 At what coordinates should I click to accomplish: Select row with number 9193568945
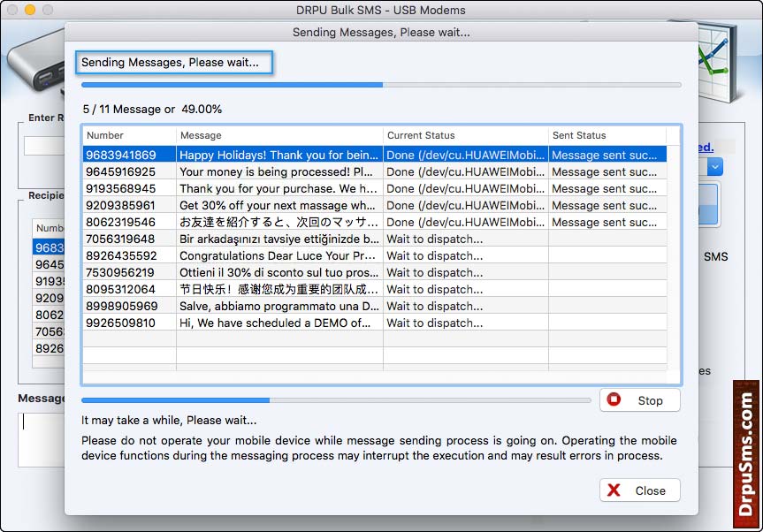pos(374,189)
